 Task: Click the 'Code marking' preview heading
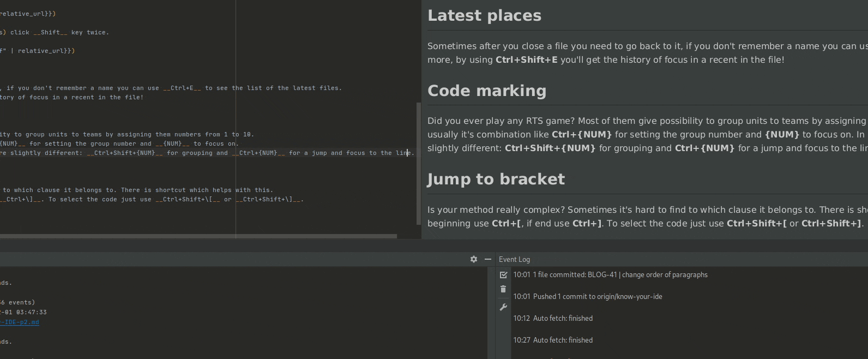click(486, 91)
